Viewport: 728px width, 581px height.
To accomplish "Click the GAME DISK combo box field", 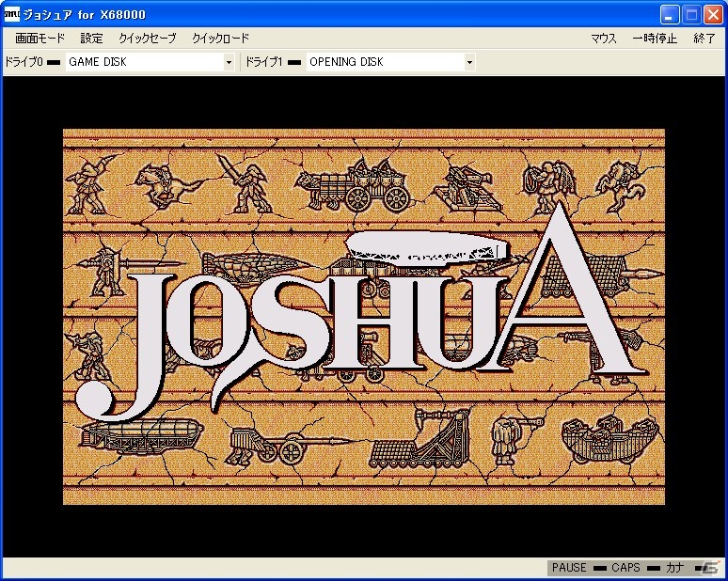I will [150, 62].
